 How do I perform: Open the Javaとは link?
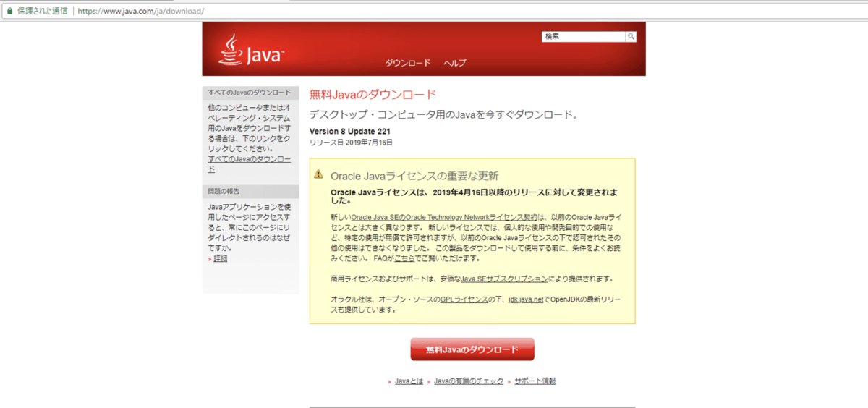[409, 381]
